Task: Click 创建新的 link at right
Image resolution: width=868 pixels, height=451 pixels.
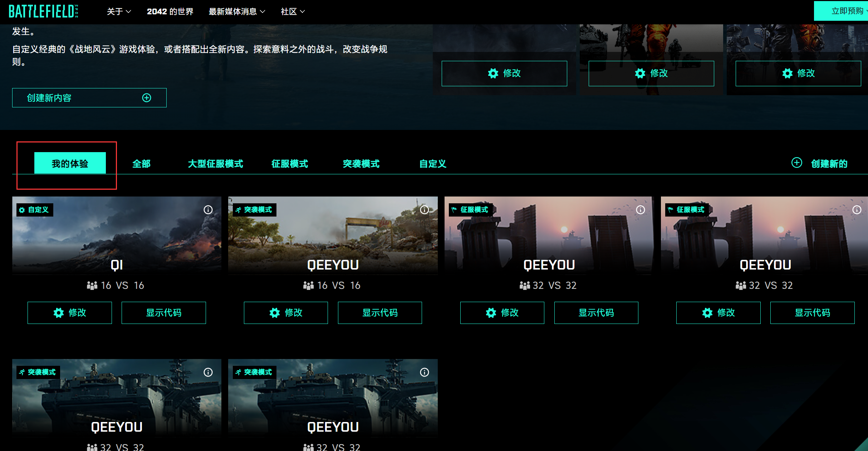Action: click(829, 164)
